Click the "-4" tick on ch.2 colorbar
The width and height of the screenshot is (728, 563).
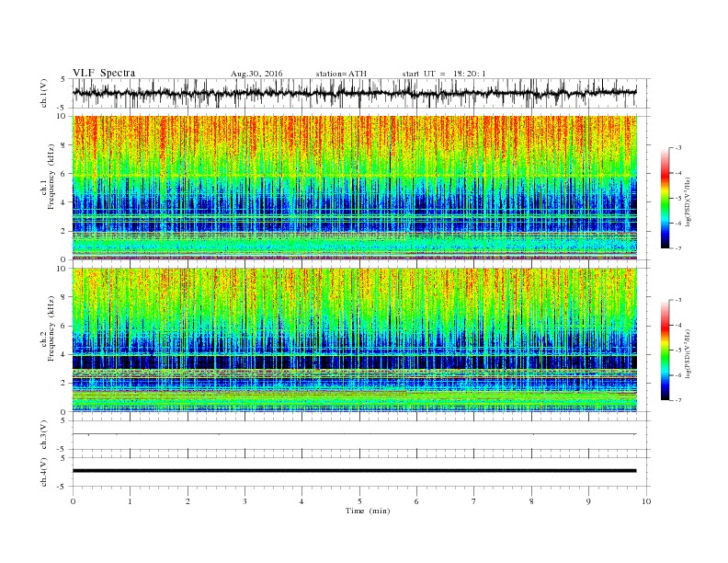pyautogui.click(x=678, y=325)
